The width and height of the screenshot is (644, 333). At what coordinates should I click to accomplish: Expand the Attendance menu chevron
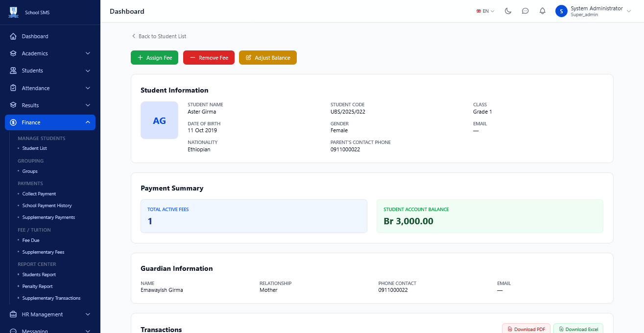click(88, 88)
